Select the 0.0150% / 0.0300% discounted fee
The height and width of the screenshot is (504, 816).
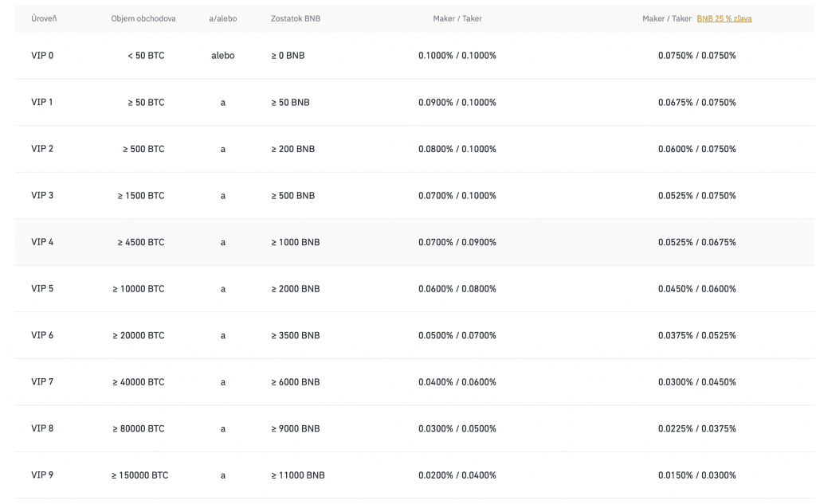[x=696, y=475]
